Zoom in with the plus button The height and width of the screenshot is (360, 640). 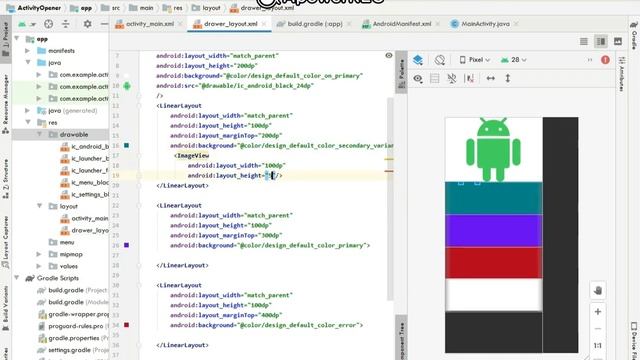[x=598, y=312]
